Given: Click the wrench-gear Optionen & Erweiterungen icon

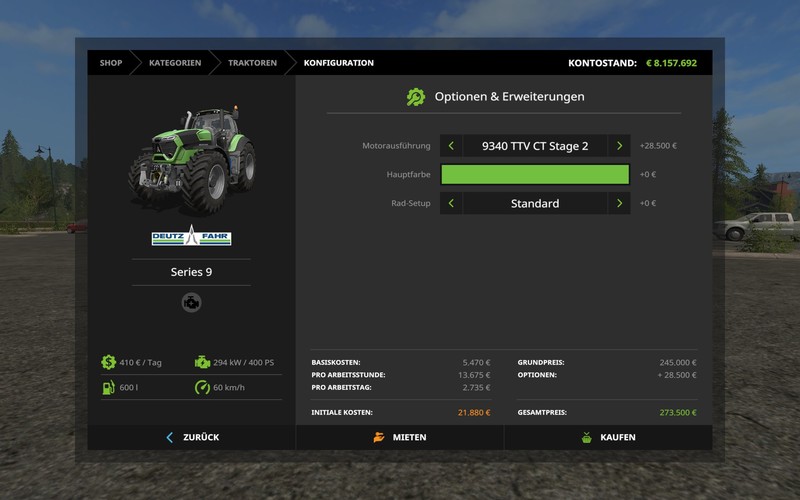Looking at the screenshot, I should [x=415, y=97].
